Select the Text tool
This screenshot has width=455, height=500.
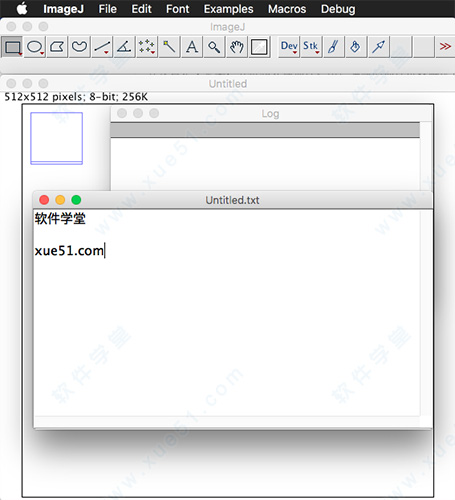[x=192, y=47]
